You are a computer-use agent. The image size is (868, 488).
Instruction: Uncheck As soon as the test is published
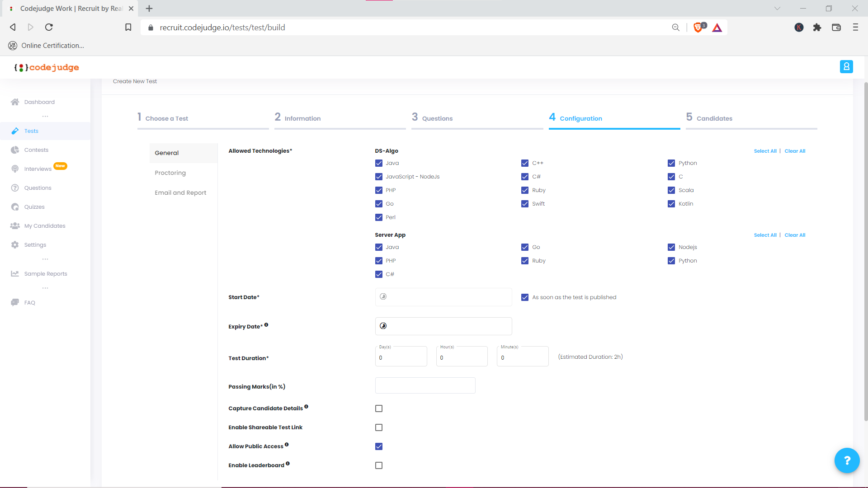point(525,297)
